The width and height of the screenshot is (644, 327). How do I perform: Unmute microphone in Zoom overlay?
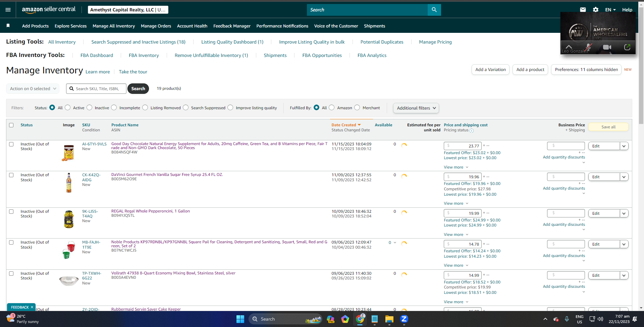588,47
